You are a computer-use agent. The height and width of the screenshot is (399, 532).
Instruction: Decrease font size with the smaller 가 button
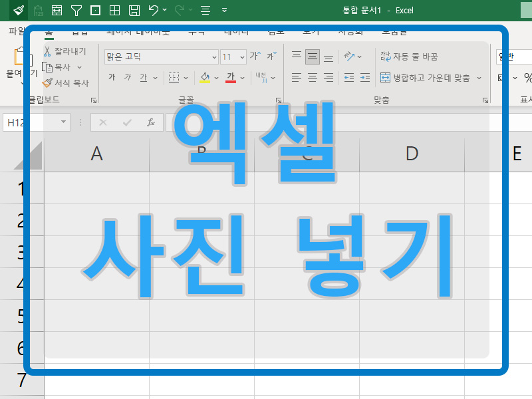(x=271, y=56)
